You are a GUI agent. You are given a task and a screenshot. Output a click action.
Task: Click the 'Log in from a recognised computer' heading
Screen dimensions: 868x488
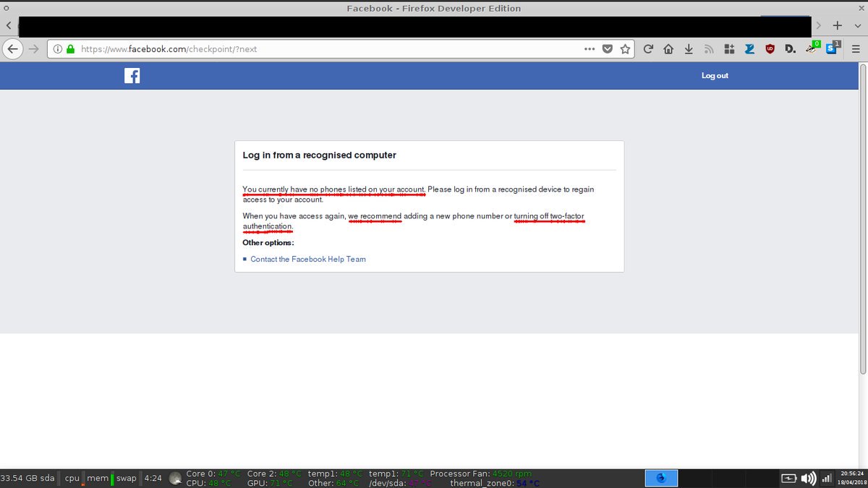pyautogui.click(x=319, y=155)
